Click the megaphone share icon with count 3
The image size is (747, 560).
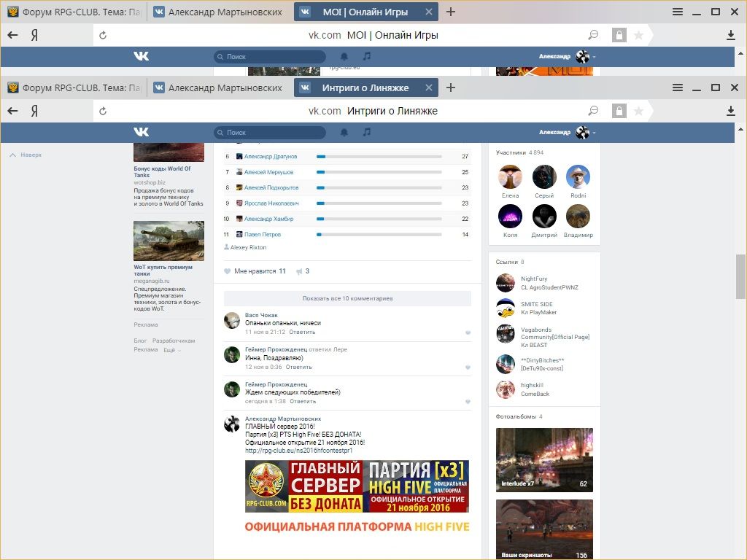coord(299,271)
